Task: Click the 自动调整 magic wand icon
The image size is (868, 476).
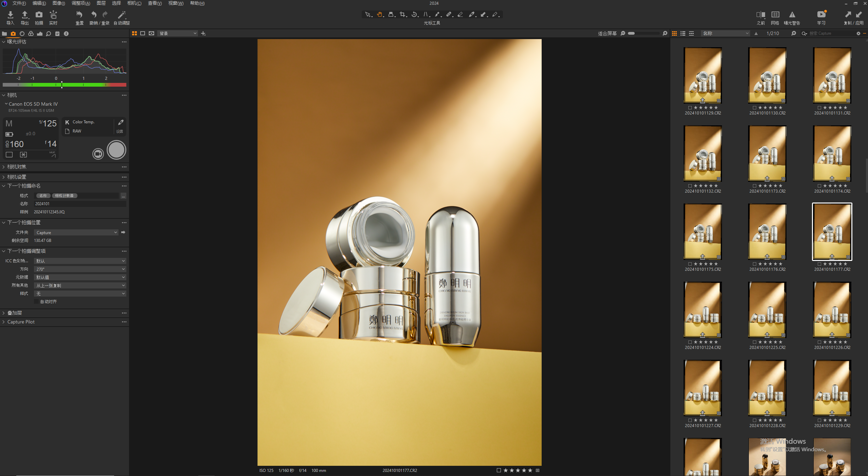Action: 122,15
